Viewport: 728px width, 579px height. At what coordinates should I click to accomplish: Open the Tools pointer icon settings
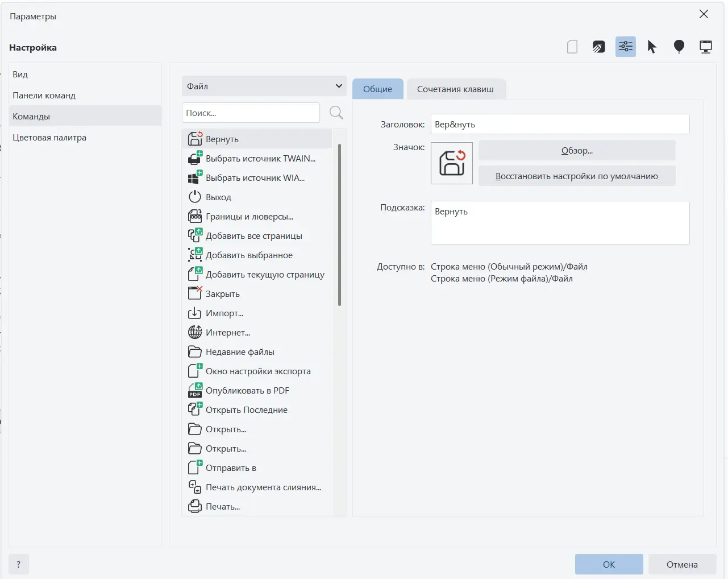pyautogui.click(x=652, y=47)
